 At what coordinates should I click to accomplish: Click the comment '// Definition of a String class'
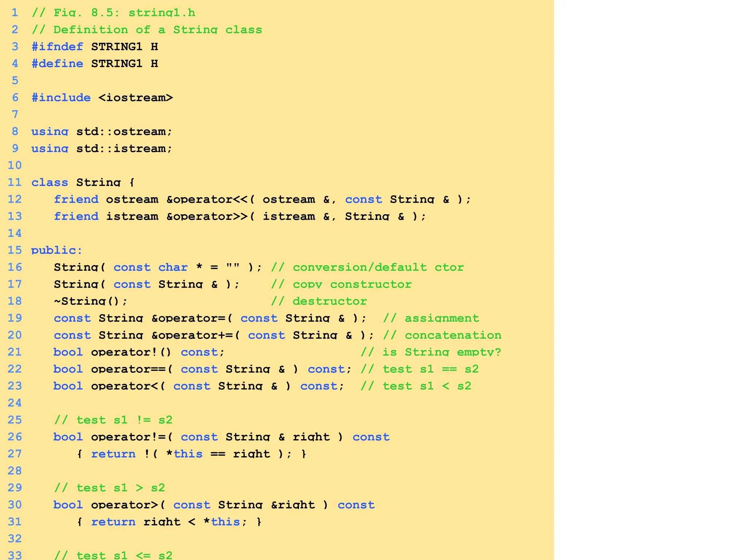click(147, 30)
